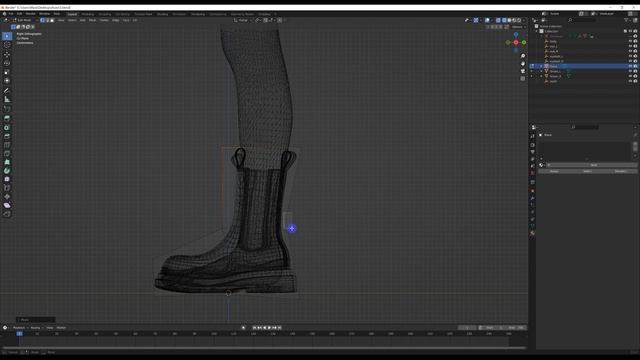Screen dimensions: 640x360
Task: Click New material button in properties
Action: coord(593,165)
